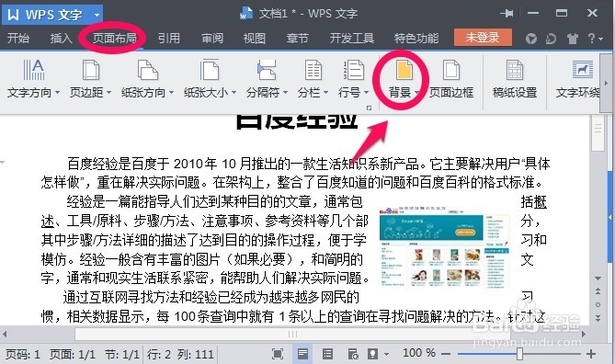Click the 文字环绕 text wrap icon
Image resolution: width=615 pixels, height=364 pixels.
pyautogui.click(x=583, y=70)
